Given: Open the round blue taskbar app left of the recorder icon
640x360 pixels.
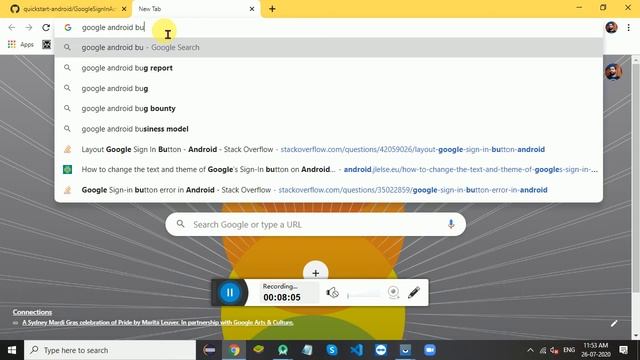Looking at the screenshot, I should (381, 350).
